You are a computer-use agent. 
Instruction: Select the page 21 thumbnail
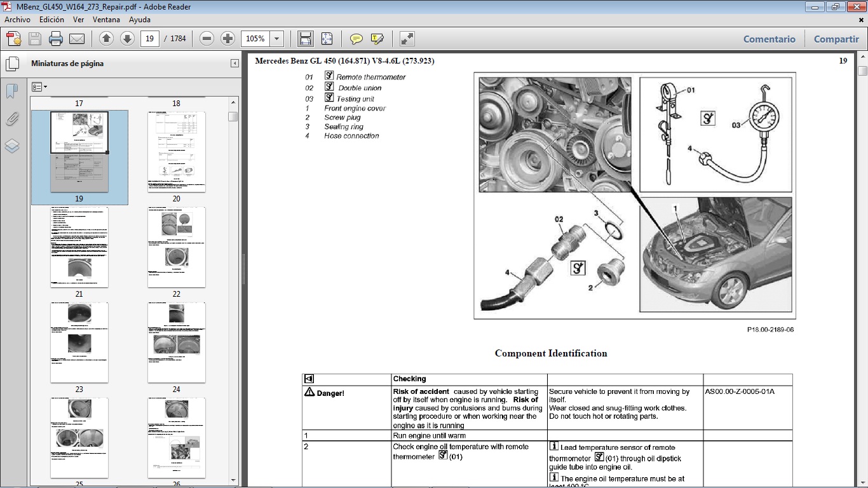(79, 247)
